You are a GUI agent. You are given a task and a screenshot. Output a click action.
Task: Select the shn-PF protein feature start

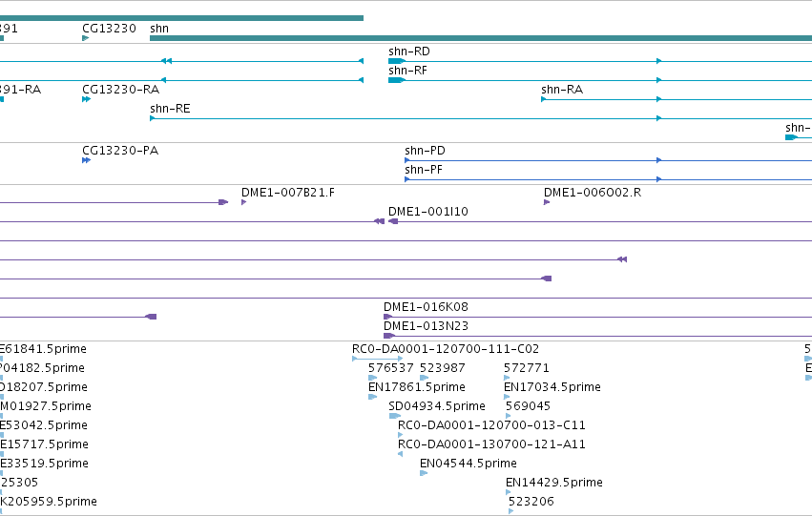click(407, 179)
